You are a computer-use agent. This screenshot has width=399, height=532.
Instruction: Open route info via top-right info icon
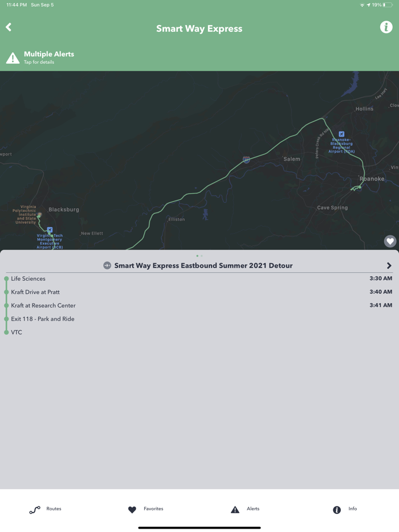coord(386,27)
